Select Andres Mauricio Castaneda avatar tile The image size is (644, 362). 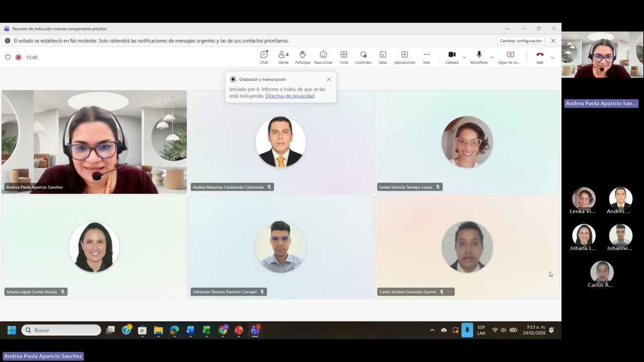pyautogui.click(x=280, y=142)
